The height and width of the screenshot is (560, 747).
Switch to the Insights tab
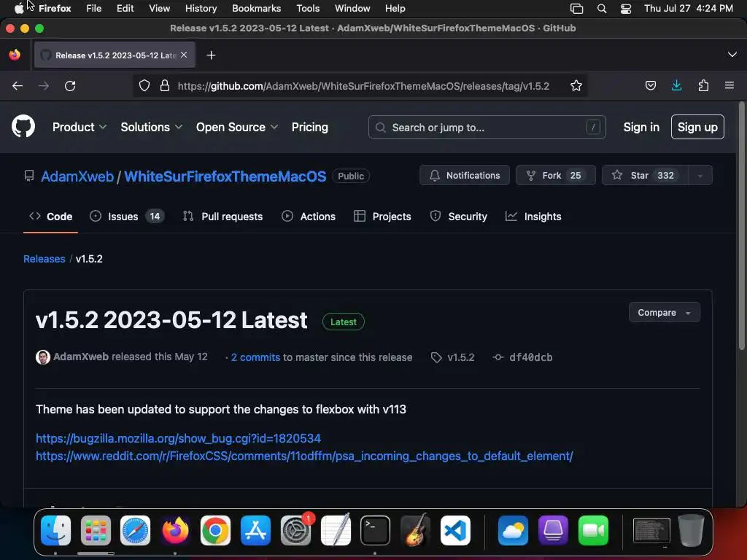pos(533,216)
